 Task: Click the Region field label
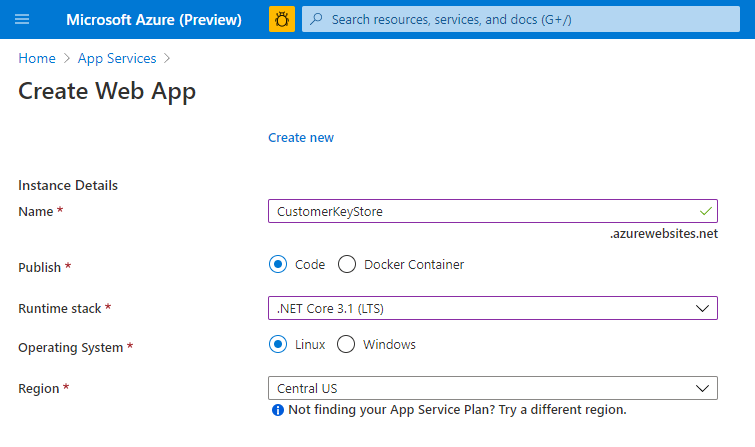(39, 388)
